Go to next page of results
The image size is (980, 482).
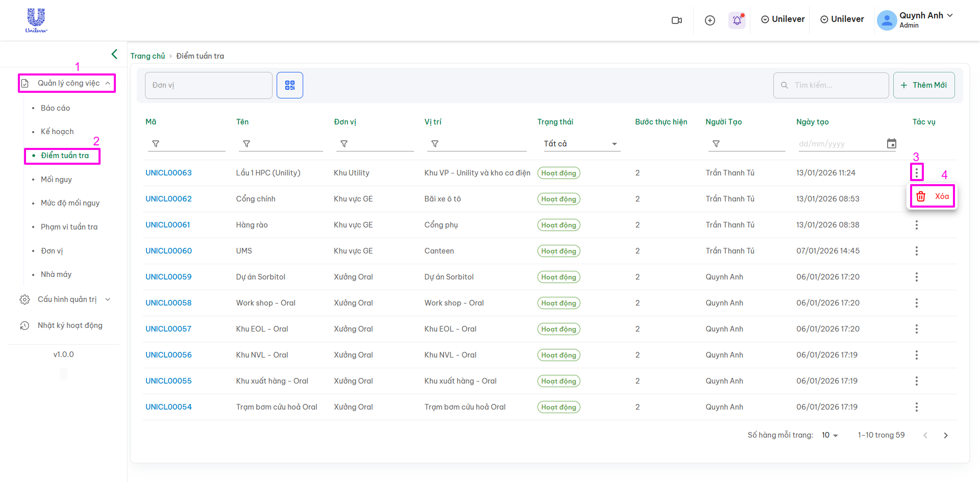(x=945, y=435)
